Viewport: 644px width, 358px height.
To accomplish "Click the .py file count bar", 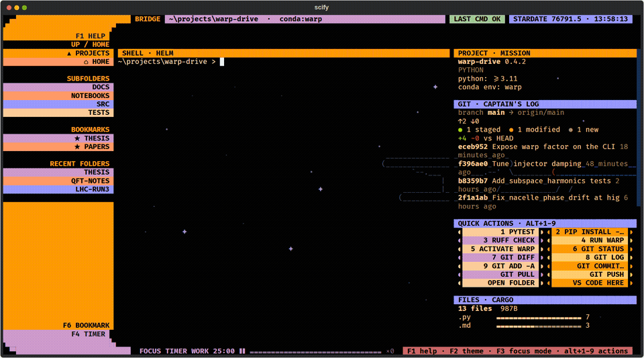I will coord(539,318).
